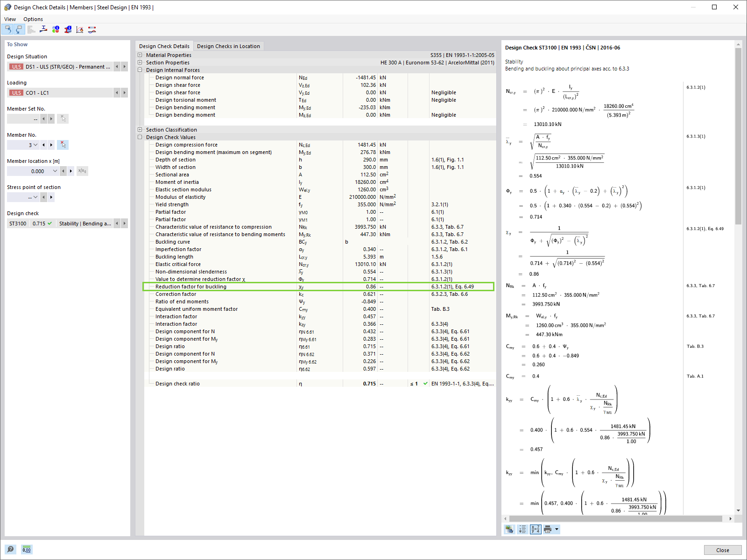This screenshot has width=747, height=560.
Task: Toggle the Member Set pick button
Action: [63, 119]
